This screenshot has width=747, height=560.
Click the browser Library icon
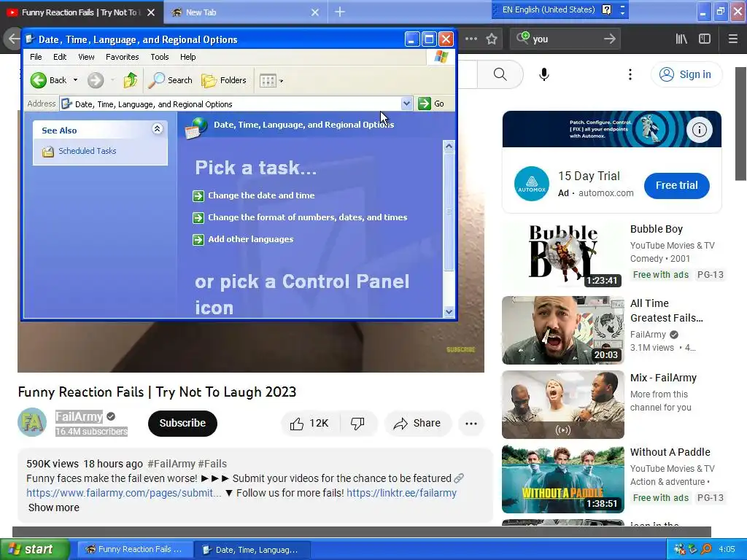(x=681, y=39)
